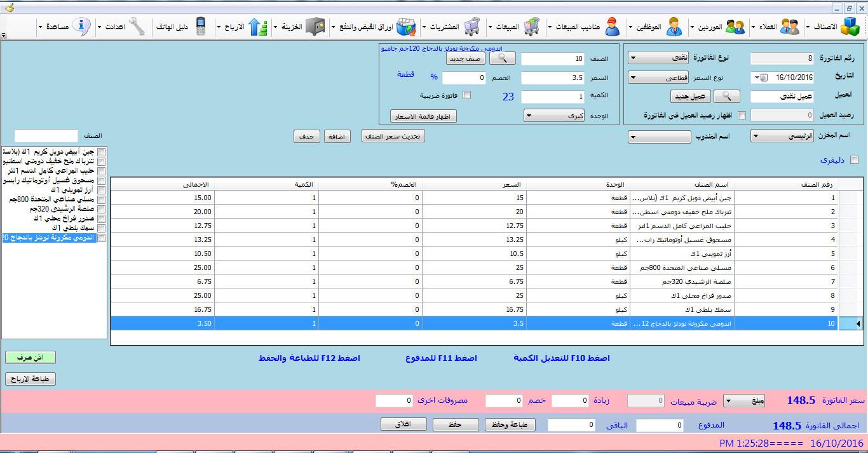The image size is (868, 453).
Task: Click the مناديب المبيعات red-cap salesman icon
Action: pos(613,27)
